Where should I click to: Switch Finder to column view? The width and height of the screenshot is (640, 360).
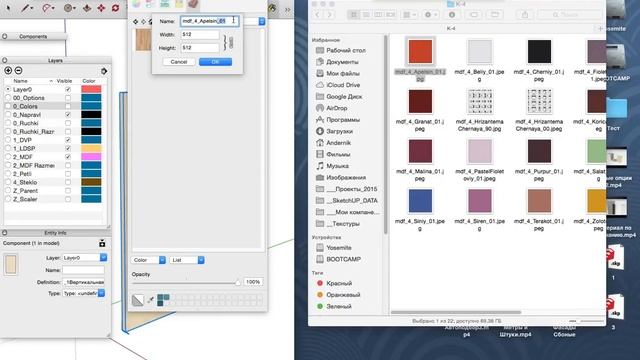point(378,15)
